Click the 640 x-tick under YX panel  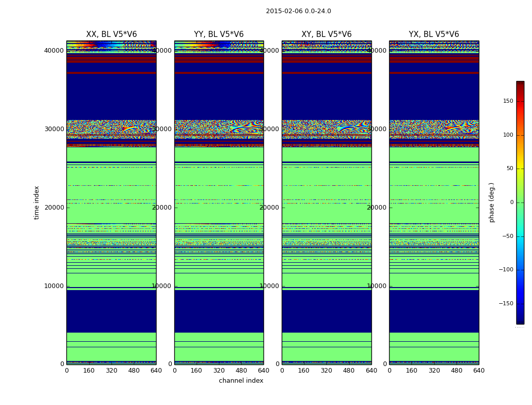click(479, 371)
